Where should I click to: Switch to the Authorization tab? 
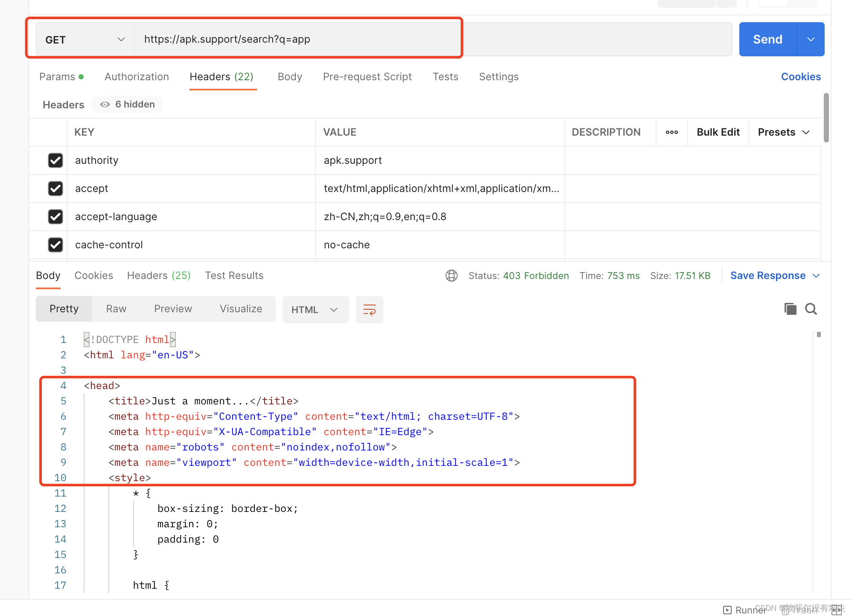[x=137, y=77]
